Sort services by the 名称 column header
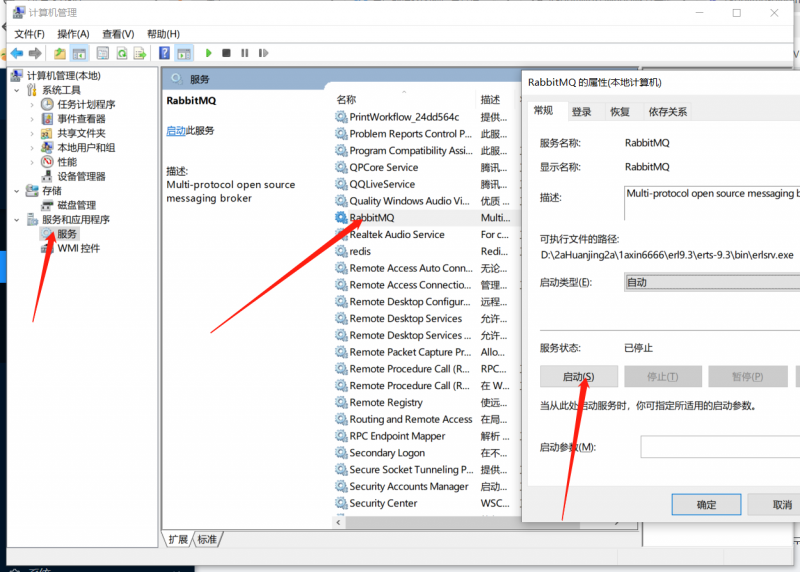 tap(346, 100)
